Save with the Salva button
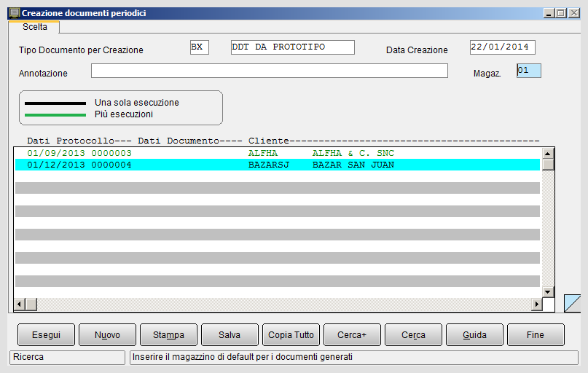The image size is (588, 373). (230, 335)
